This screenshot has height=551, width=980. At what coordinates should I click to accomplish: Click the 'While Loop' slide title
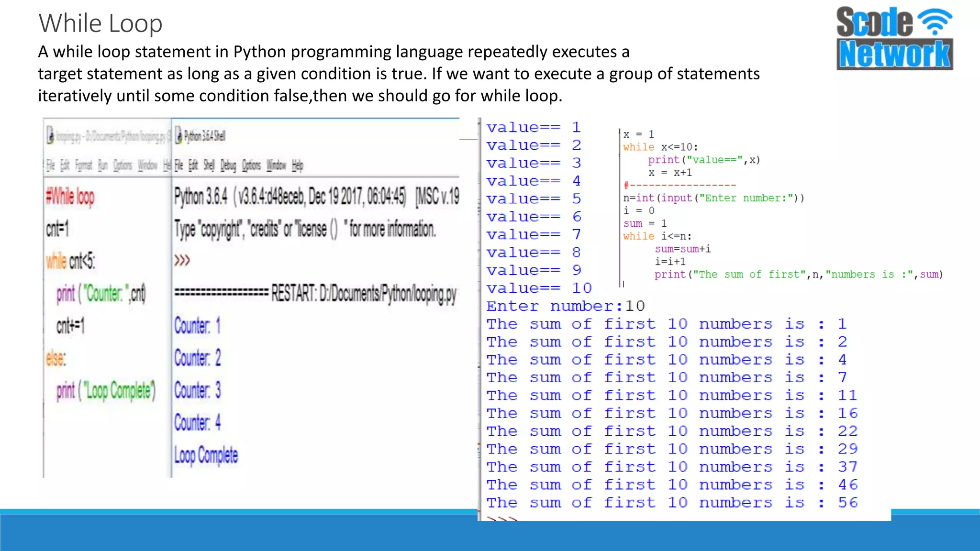(100, 23)
